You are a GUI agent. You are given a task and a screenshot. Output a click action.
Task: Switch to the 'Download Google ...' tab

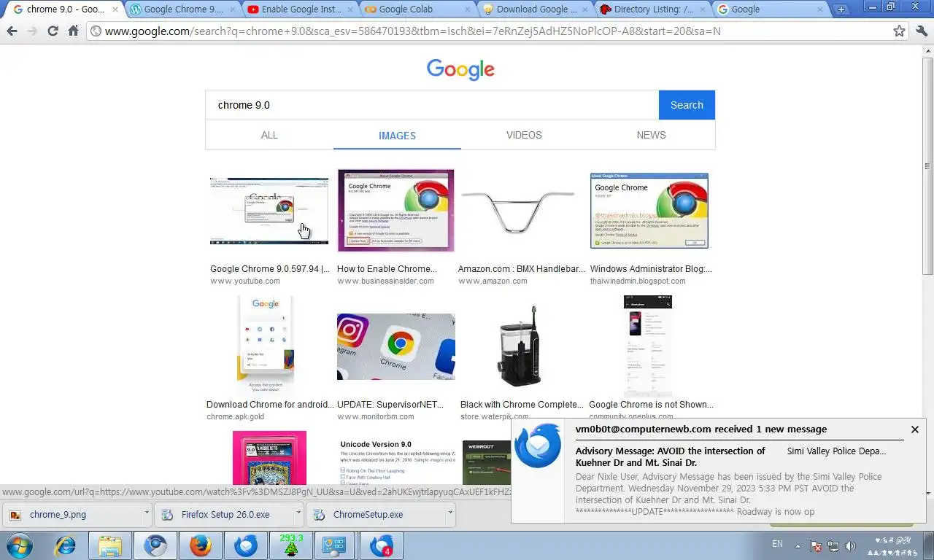tap(536, 9)
